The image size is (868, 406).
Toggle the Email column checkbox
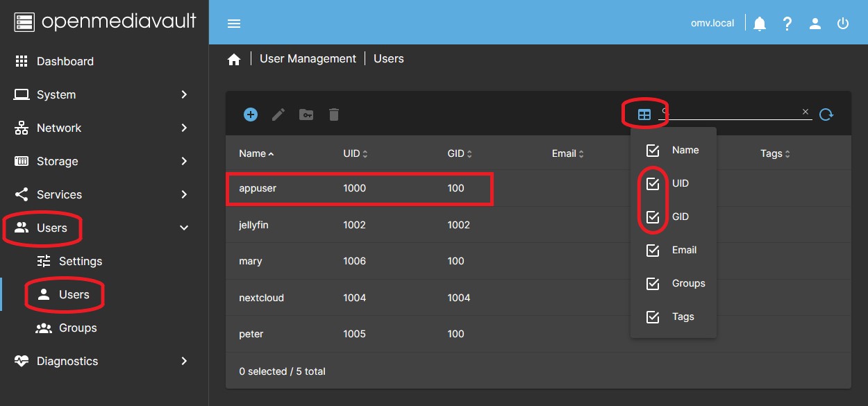point(653,251)
